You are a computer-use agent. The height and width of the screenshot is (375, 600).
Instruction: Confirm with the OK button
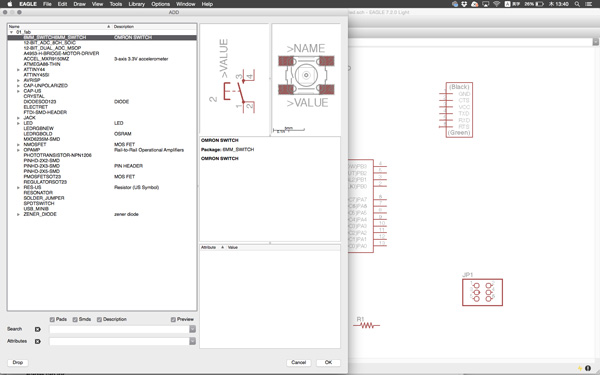coord(328,362)
